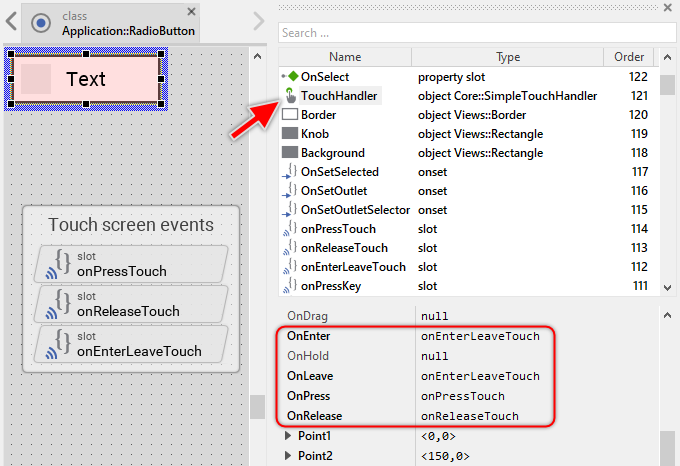Sort members by Order column header
The image size is (680, 466).
point(629,57)
